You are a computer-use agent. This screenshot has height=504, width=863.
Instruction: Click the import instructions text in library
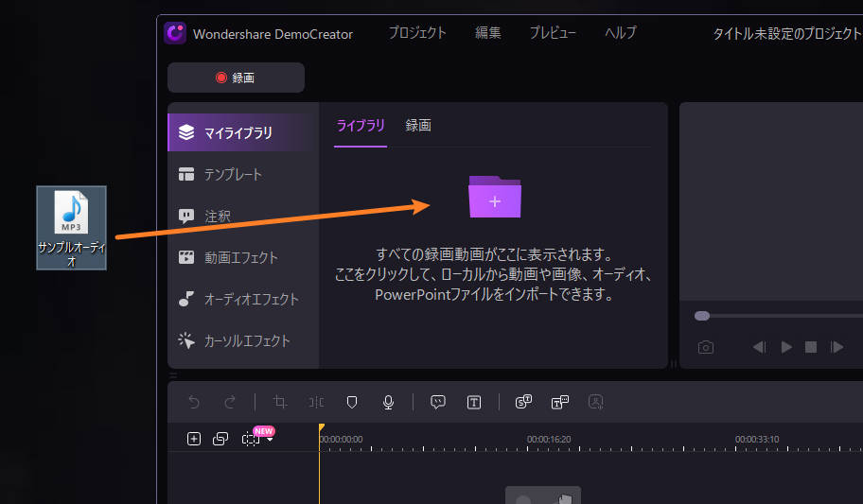493,274
